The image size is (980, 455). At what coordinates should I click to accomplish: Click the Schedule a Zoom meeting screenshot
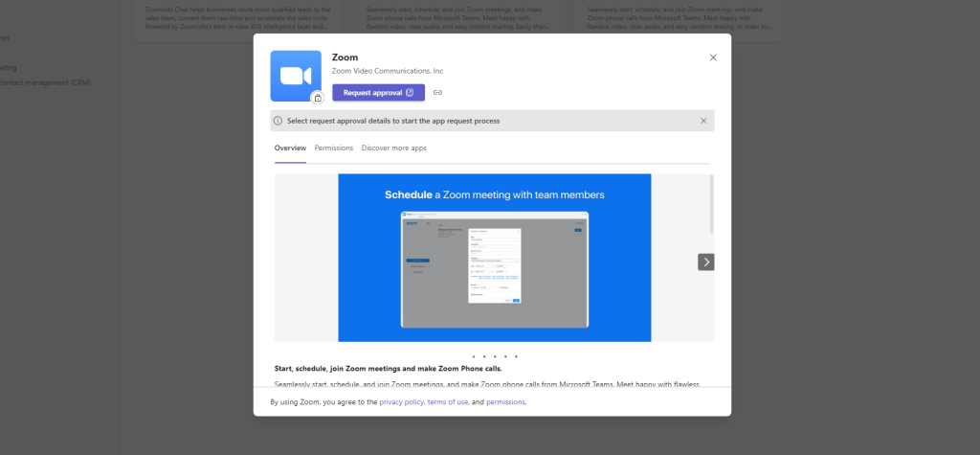[x=494, y=257]
